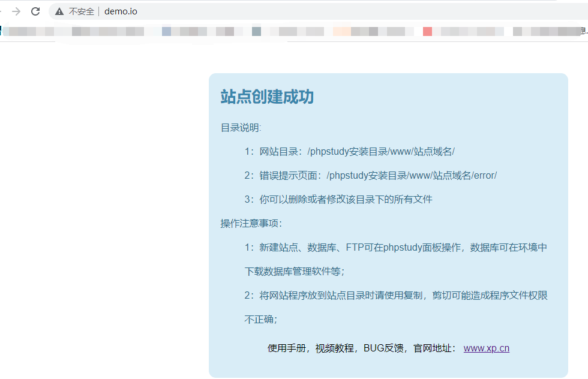Screen dimensions: 588x379
Task: Click the demo.io address bar URL
Action: click(x=121, y=11)
